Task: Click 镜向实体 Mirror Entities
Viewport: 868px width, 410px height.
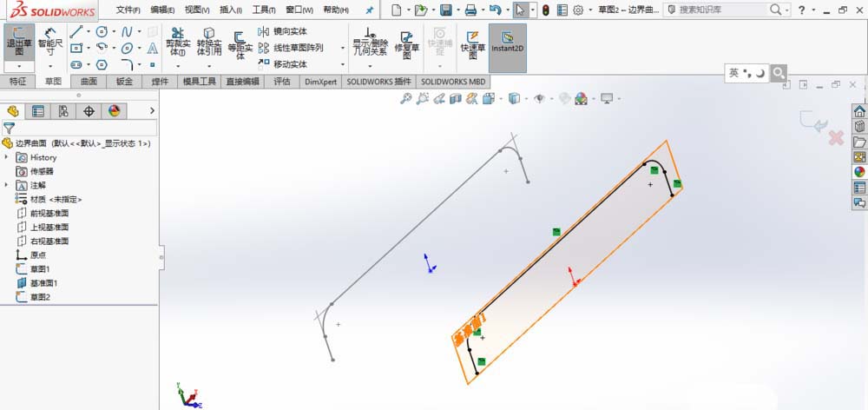Action: pyautogui.click(x=282, y=31)
